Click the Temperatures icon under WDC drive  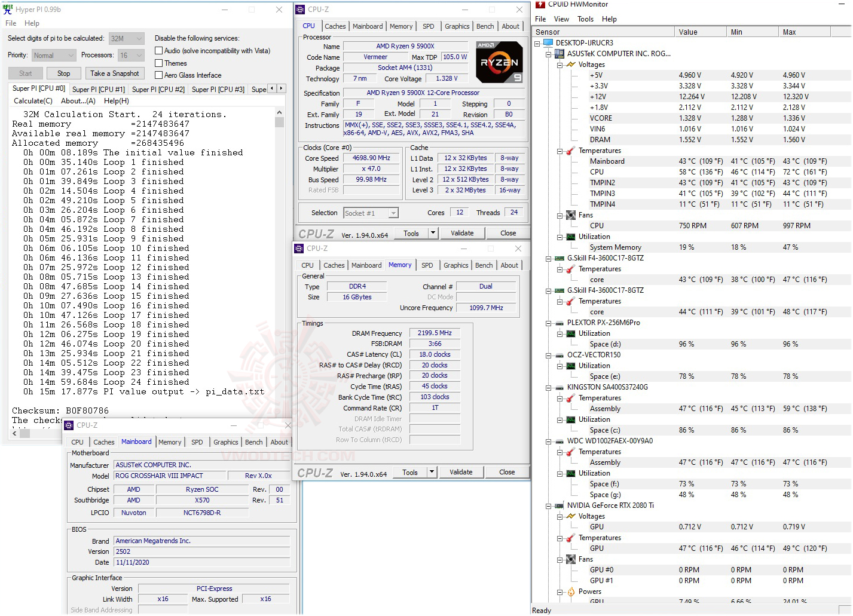tap(571, 452)
